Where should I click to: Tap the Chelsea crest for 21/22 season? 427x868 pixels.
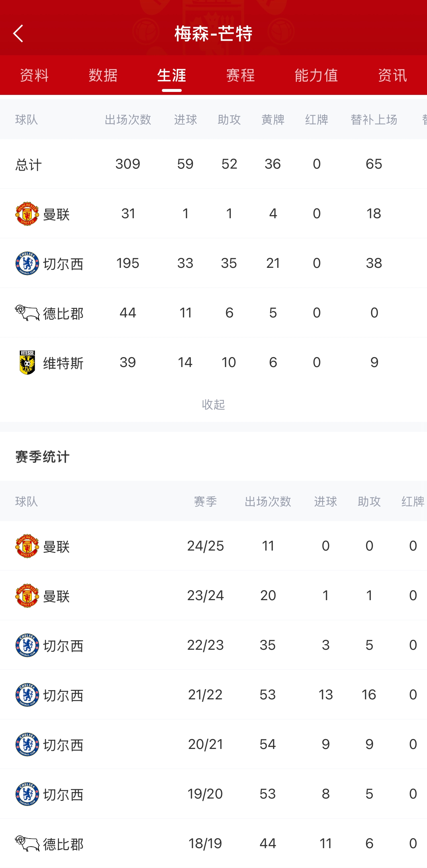[x=27, y=695]
